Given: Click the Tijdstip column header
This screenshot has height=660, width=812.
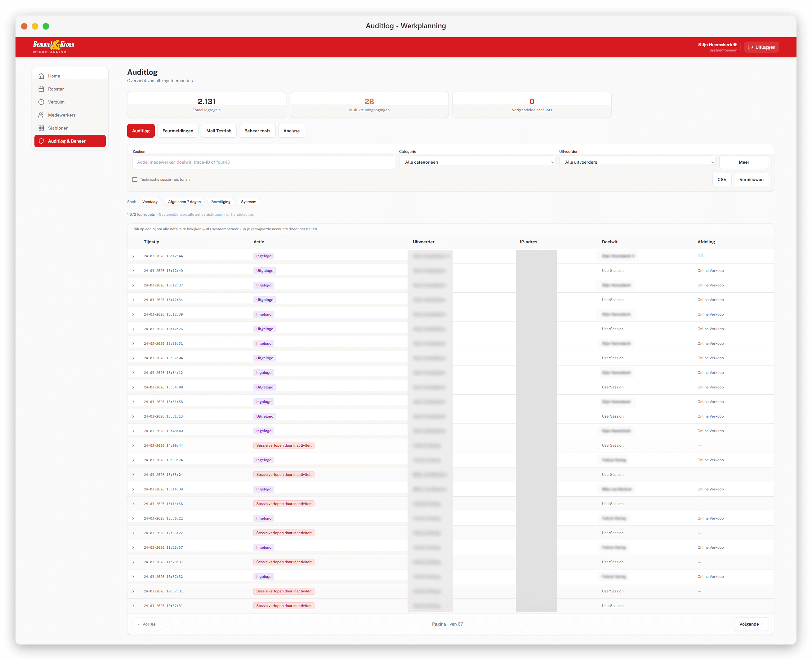Looking at the screenshot, I should tap(151, 242).
